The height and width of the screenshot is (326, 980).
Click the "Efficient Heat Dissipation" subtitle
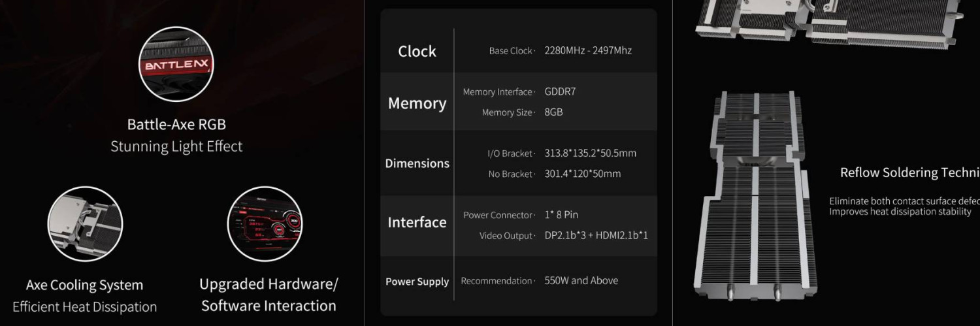(x=84, y=306)
